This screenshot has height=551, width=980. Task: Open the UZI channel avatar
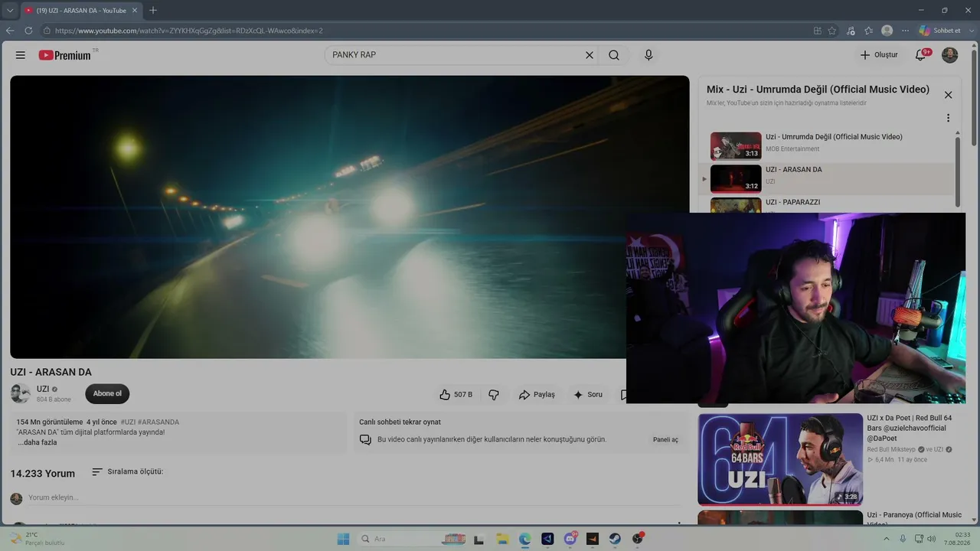[x=21, y=394]
